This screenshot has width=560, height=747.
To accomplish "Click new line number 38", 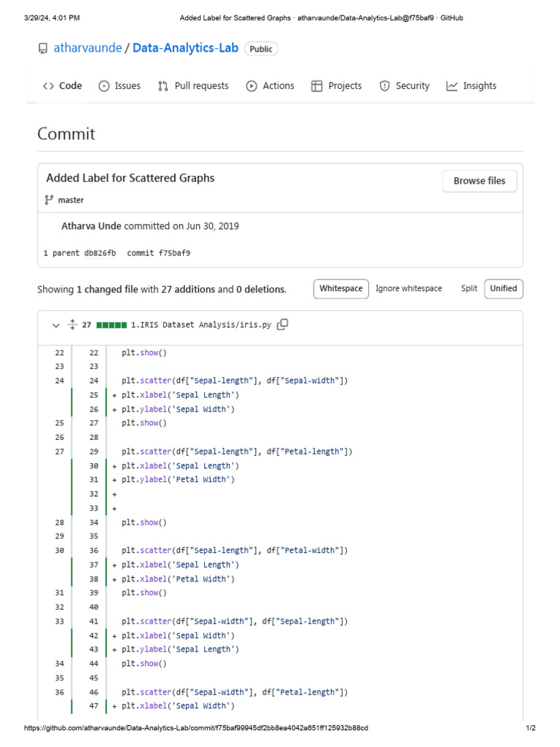I will 94,579.
